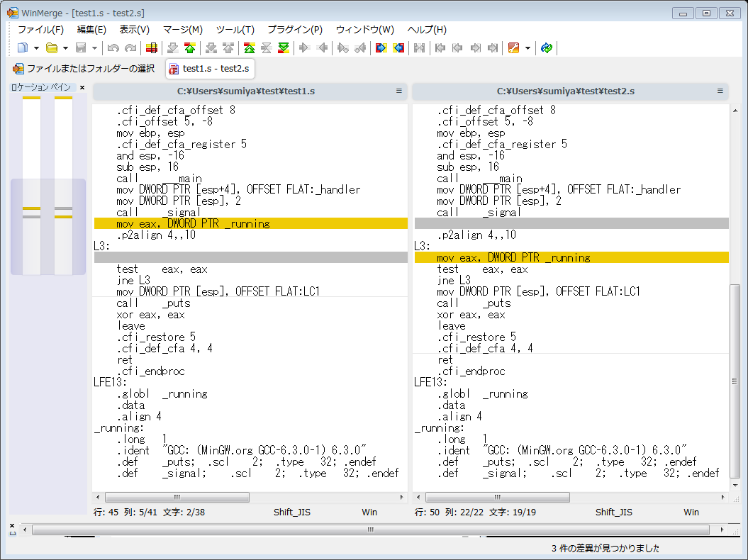Open the ファイル(F) menu

pyautogui.click(x=40, y=30)
